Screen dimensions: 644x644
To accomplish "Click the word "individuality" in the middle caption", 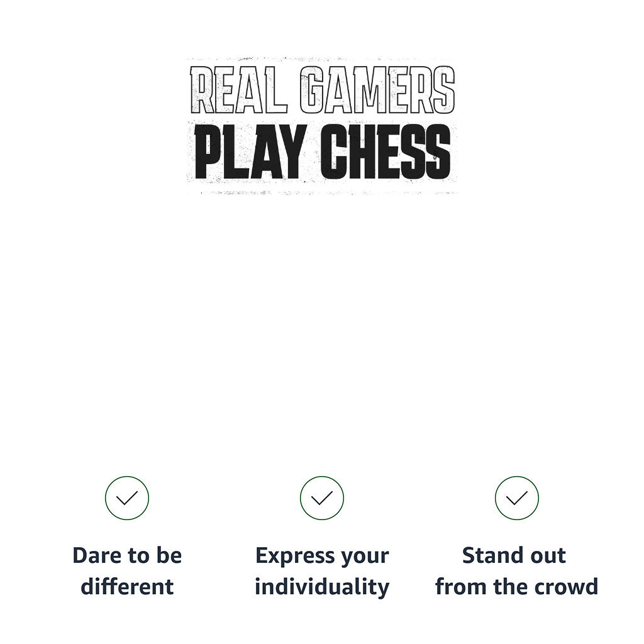I will pos(322,587).
